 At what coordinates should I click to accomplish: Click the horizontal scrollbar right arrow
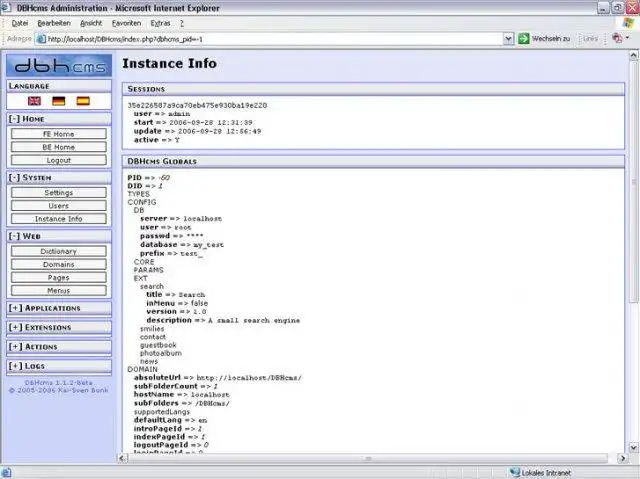622,458
